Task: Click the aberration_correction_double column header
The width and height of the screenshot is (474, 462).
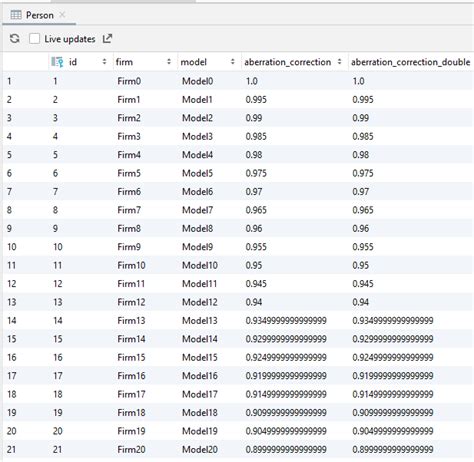Action: click(410, 62)
